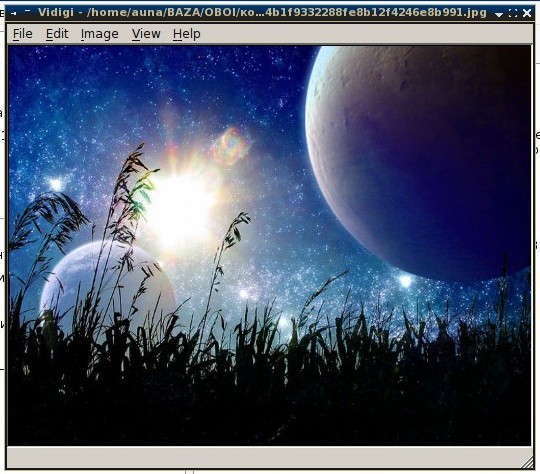The width and height of the screenshot is (540, 474).
Task: Open the File menu
Action: pos(23,34)
